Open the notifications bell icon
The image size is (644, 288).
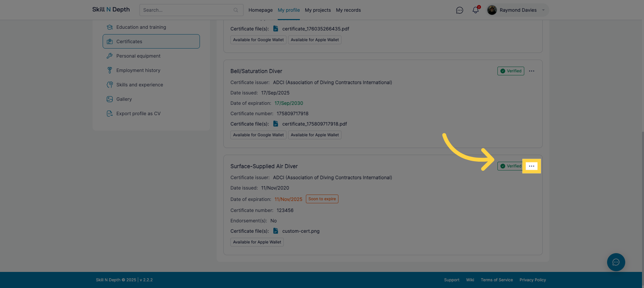click(476, 10)
